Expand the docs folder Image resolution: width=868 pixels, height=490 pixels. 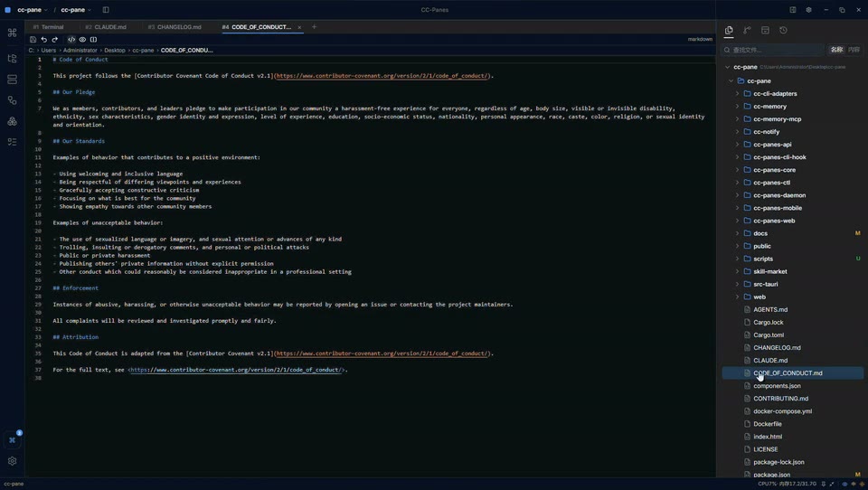click(x=737, y=233)
